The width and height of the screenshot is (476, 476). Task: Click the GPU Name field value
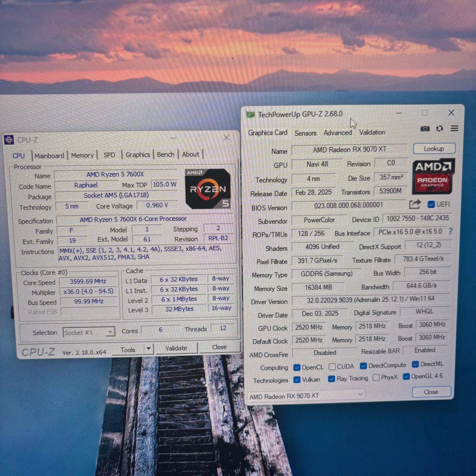(349, 149)
